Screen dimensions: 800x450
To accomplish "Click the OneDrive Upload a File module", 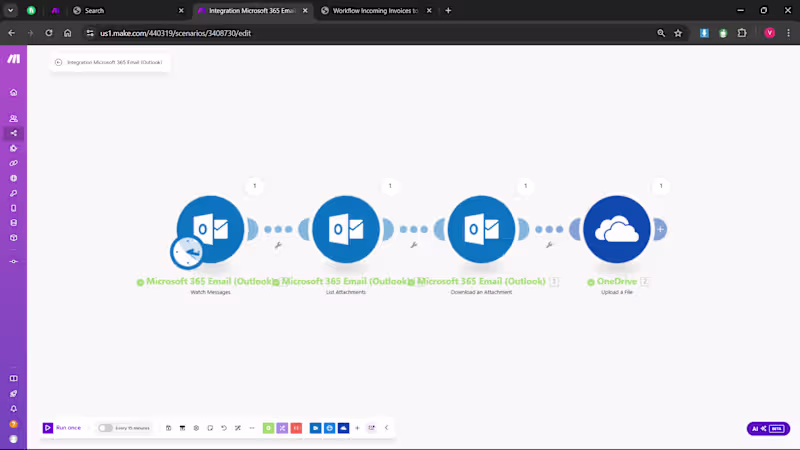I will point(617,229).
